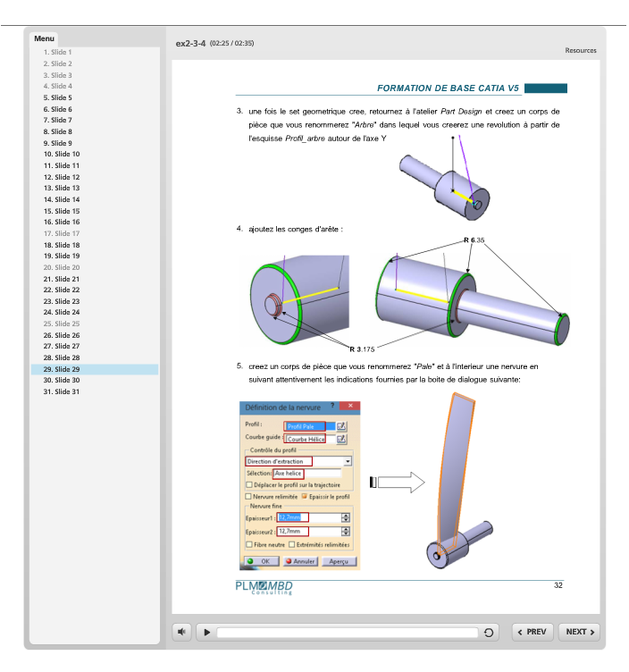This screenshot has width=629, height=672.
Task: Choose Slide 9 from the list
Action: click(x=57, y=143)
